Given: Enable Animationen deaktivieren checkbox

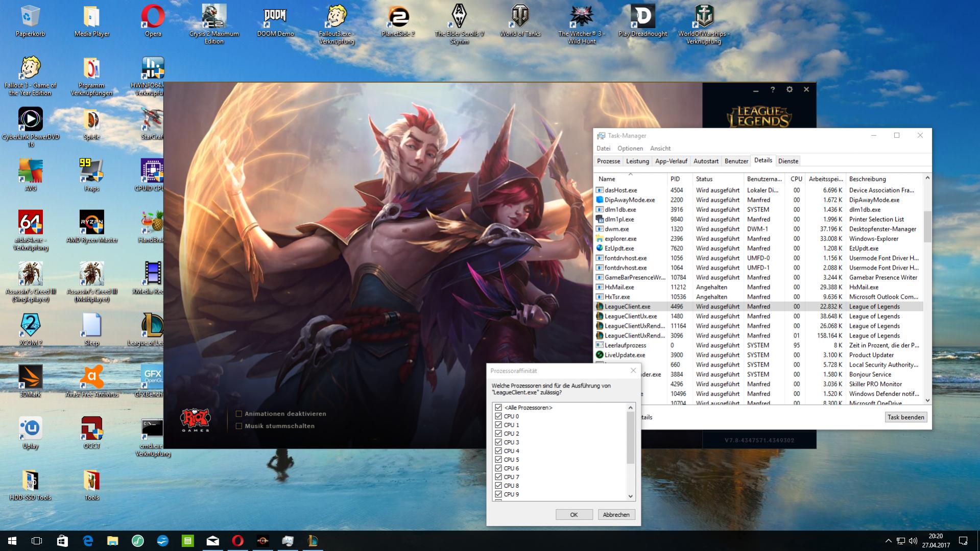Looking at the screenshot, I should click(x=238, y=414).
